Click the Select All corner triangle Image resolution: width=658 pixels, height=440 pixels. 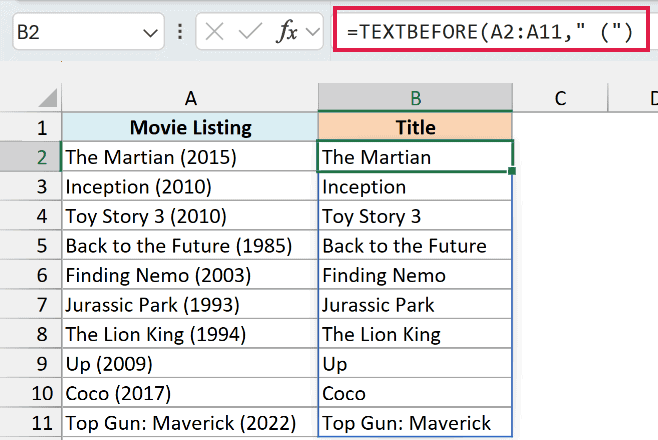tap(48, 98)
